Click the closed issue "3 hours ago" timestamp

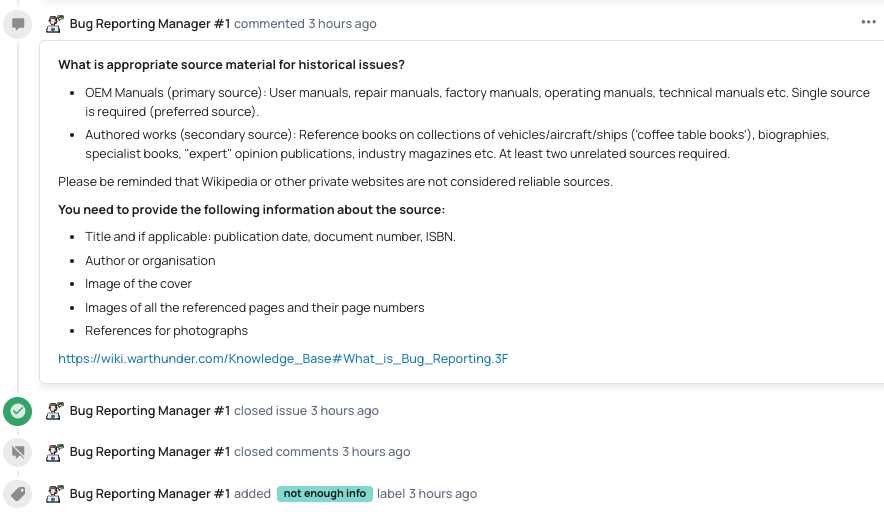click(x=344, y=411)
